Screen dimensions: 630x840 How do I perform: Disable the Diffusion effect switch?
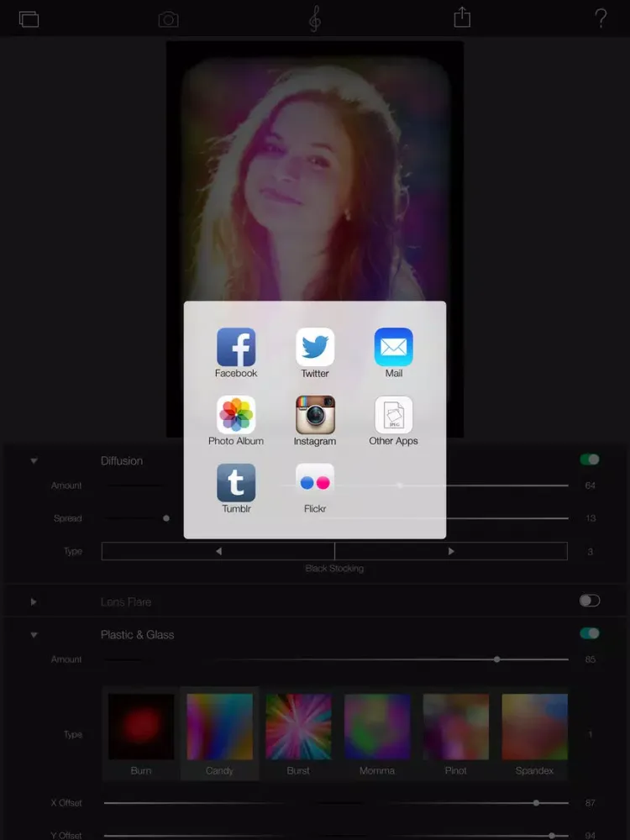[590, 459]
